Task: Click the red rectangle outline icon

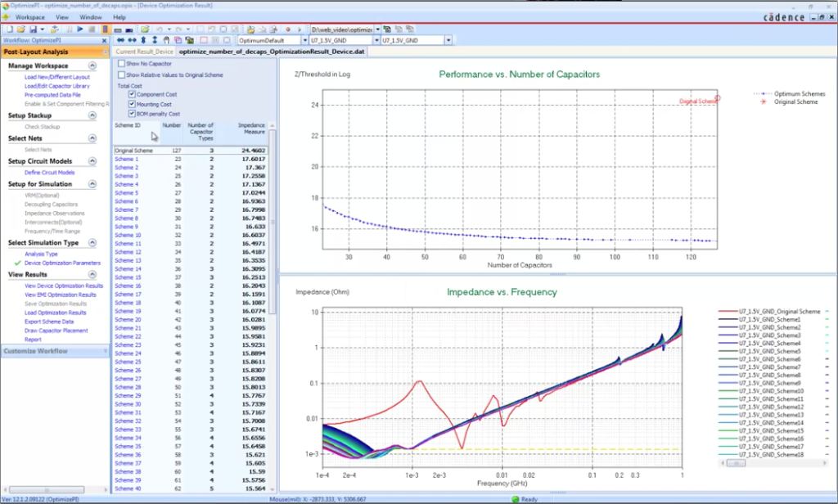Action: coord(204,40)
